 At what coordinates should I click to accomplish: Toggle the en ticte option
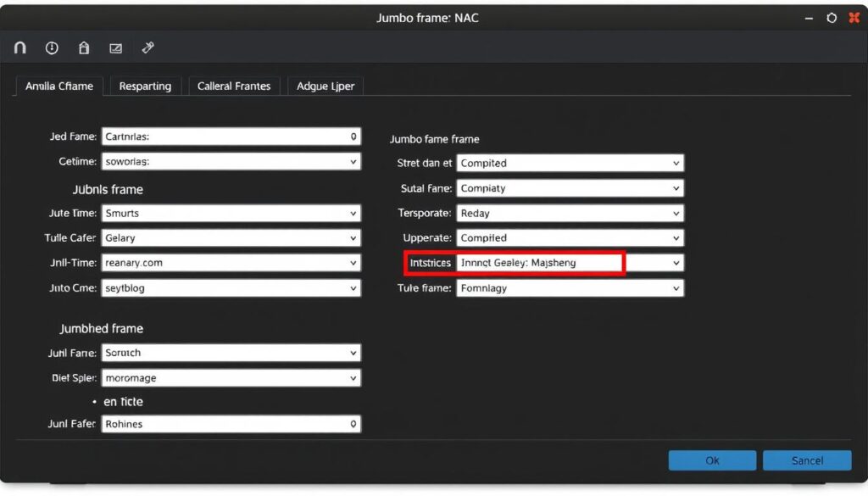coord(121,401)
